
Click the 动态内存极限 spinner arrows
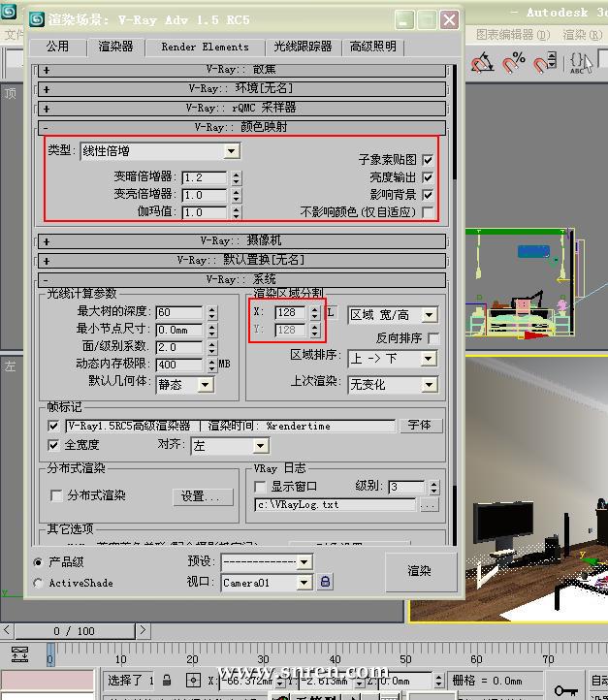point(212,365)
